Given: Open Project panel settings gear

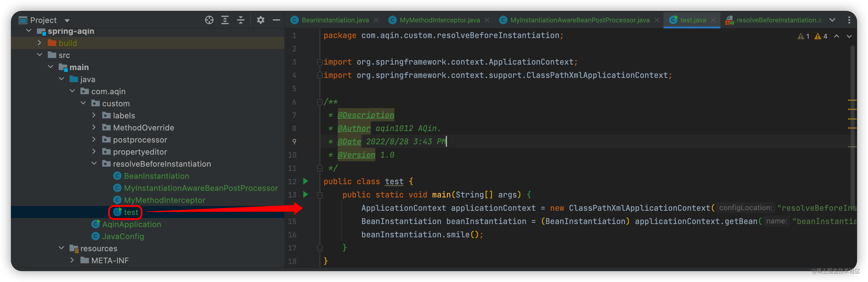Looking at the screenshot, I should click(x=260, y=20).
